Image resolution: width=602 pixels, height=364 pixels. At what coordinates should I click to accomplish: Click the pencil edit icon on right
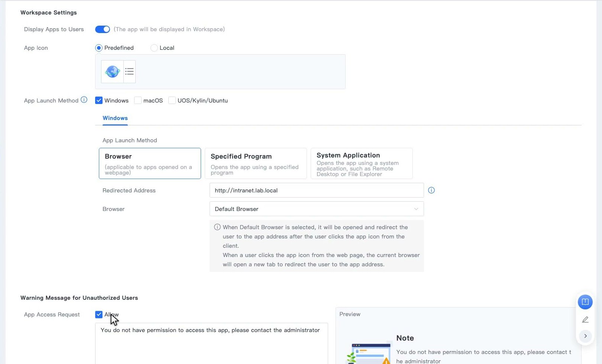[585, 319]
